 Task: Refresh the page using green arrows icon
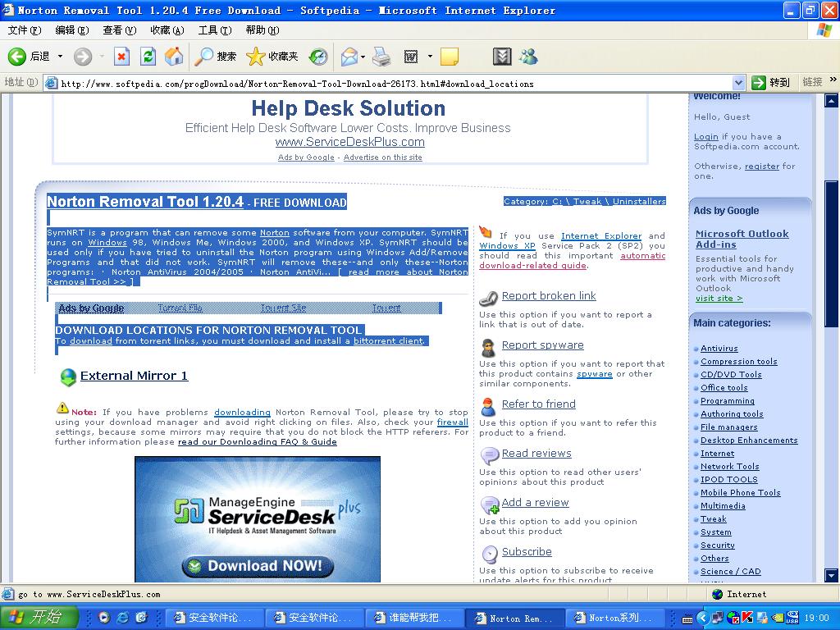click(148, 57)
